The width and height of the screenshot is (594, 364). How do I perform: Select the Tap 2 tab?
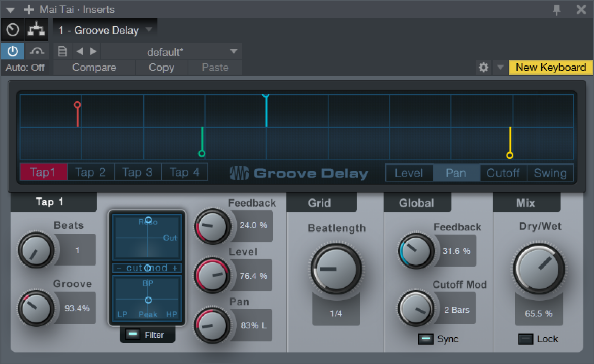click(x=90, y=172)
